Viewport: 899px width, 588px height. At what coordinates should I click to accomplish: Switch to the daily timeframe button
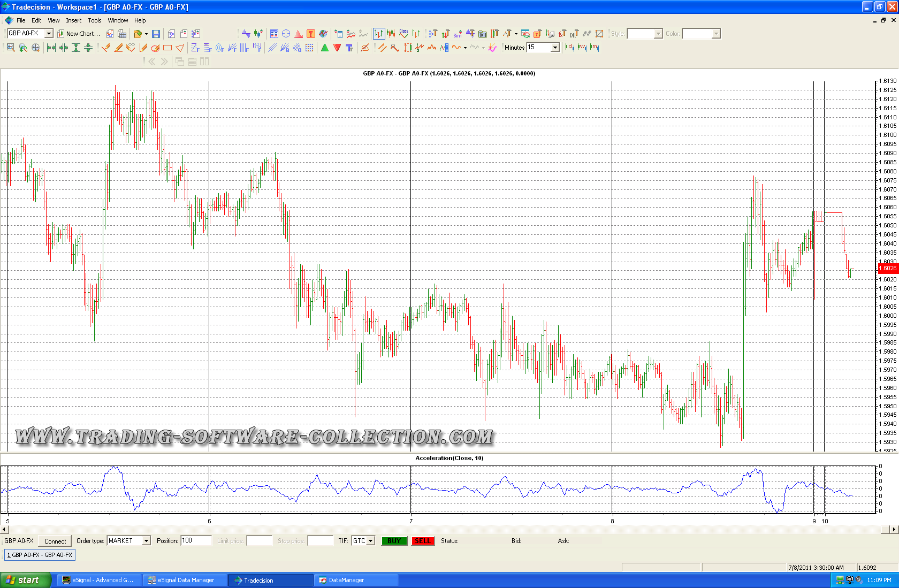[569, 48]
